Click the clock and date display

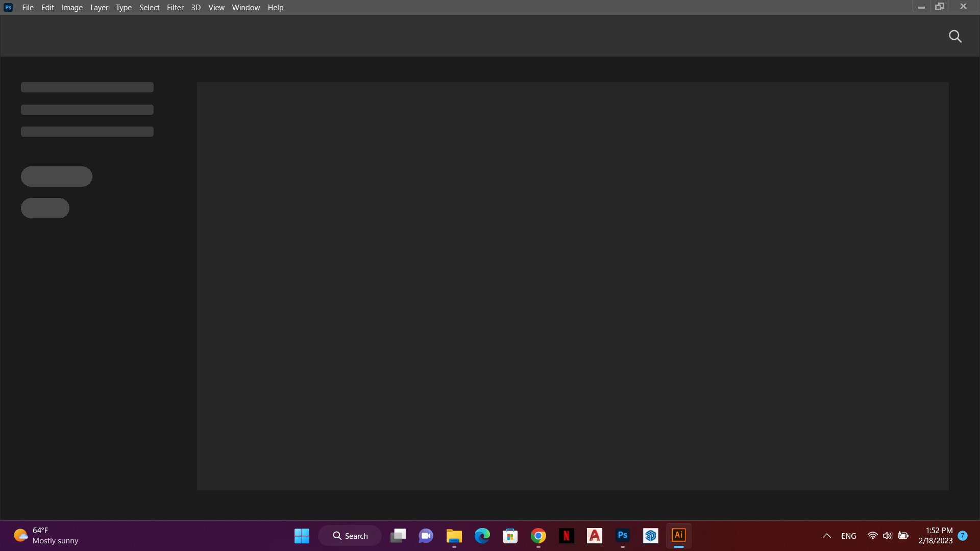(935, 536)
